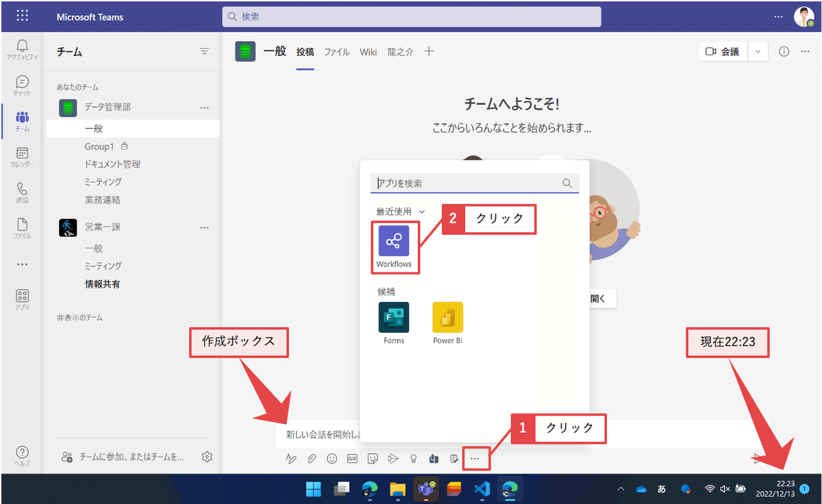The height and width of the screenshot is (504, 822).
Task: Switch to the Wiki tab
Action: (368, 51)
